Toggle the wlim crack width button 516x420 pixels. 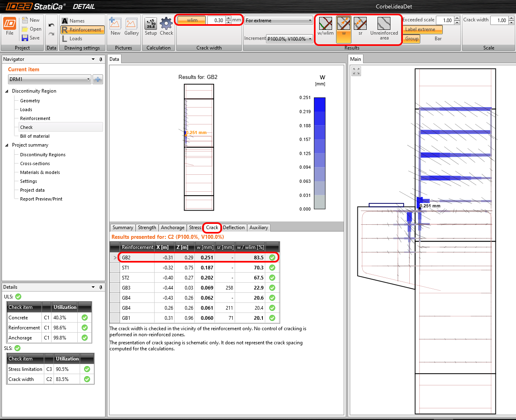point(192,20)
